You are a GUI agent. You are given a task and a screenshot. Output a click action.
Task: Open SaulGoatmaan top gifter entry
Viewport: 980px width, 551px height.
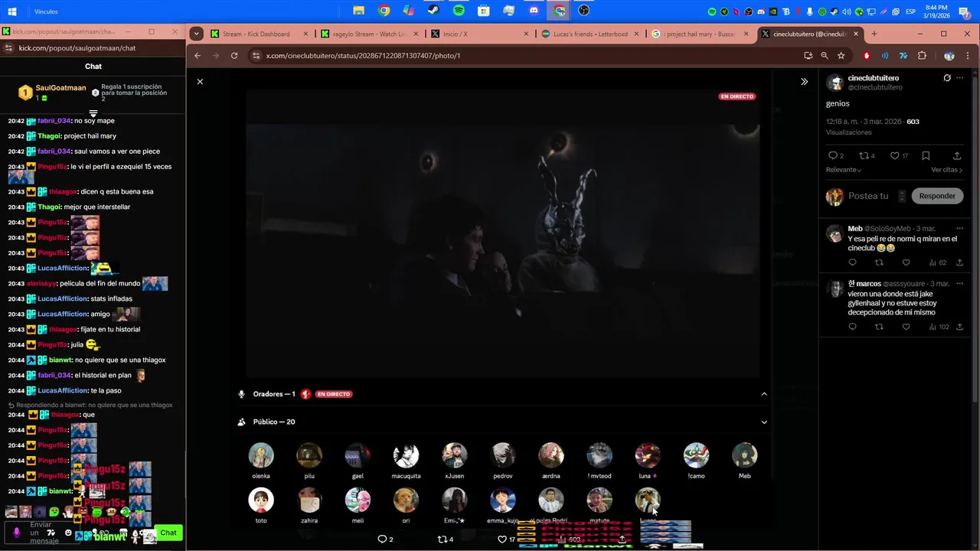(x=53, y=93)
